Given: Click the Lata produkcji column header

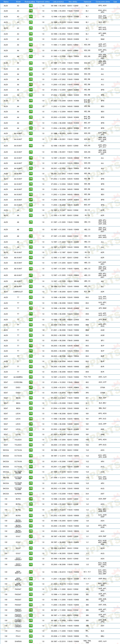Looking at the screenshot, I should 58,2.
